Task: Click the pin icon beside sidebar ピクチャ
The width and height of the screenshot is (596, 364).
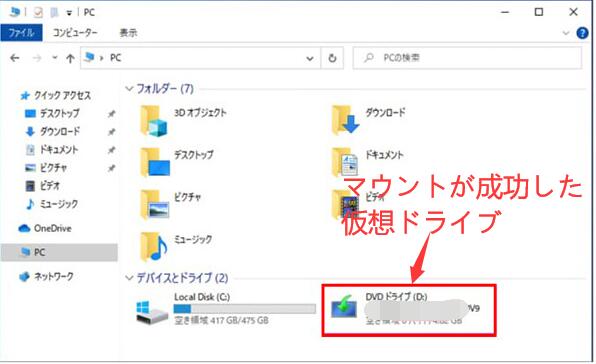Action: (x=111, y=168)
